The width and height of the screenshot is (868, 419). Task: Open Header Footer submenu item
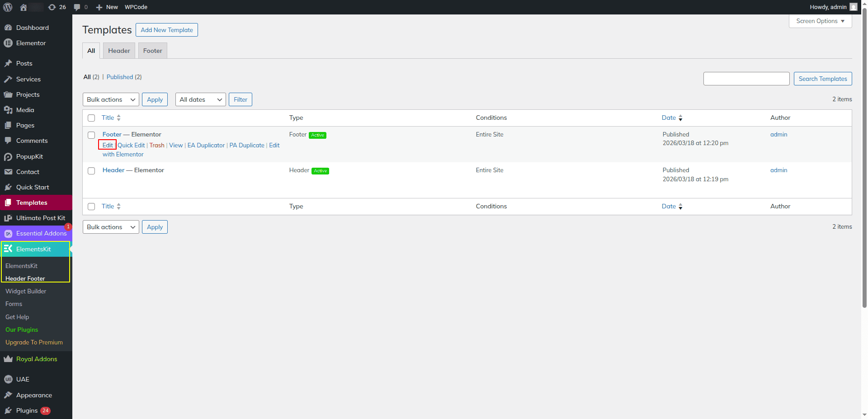[25, 278]
